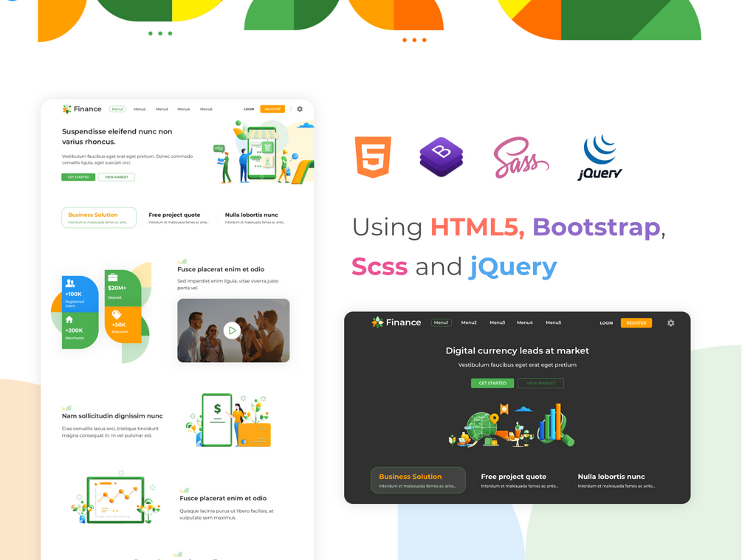The height and width of the screenshot is (560, 742).
Task: Select Nulla lobortis nunc tab in light mockup
Action: click(255, 218)
